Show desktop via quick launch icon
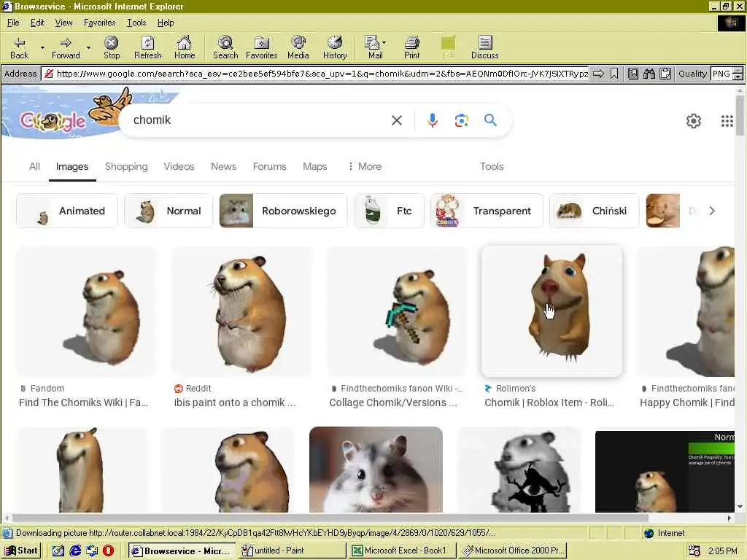The image size is (747, 560). [x=58, y=551]
